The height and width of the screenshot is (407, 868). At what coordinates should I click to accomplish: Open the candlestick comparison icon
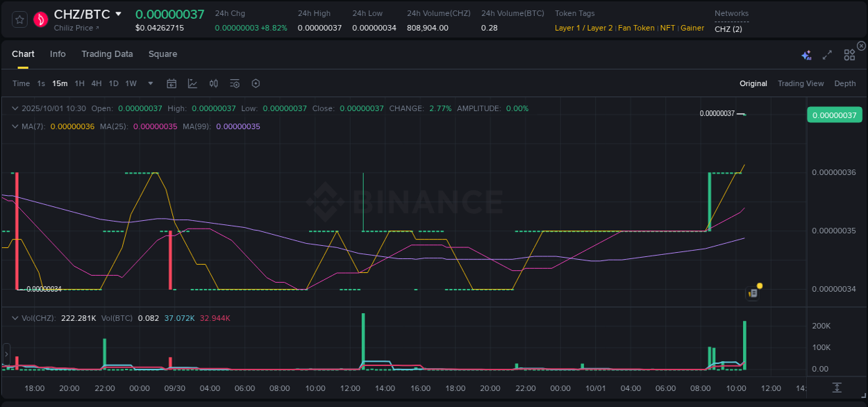pos(214,83)
